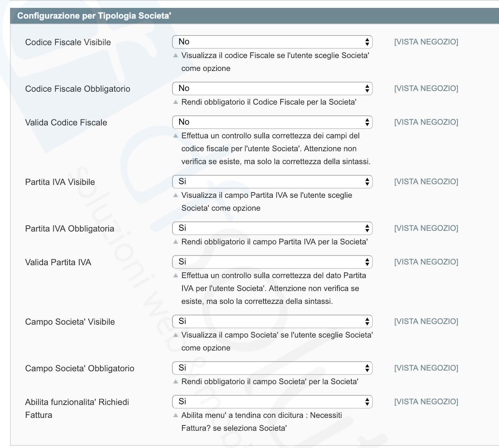
Task: Open the Partita IVA Visibile dropdown
Action: tap(272, 182)
